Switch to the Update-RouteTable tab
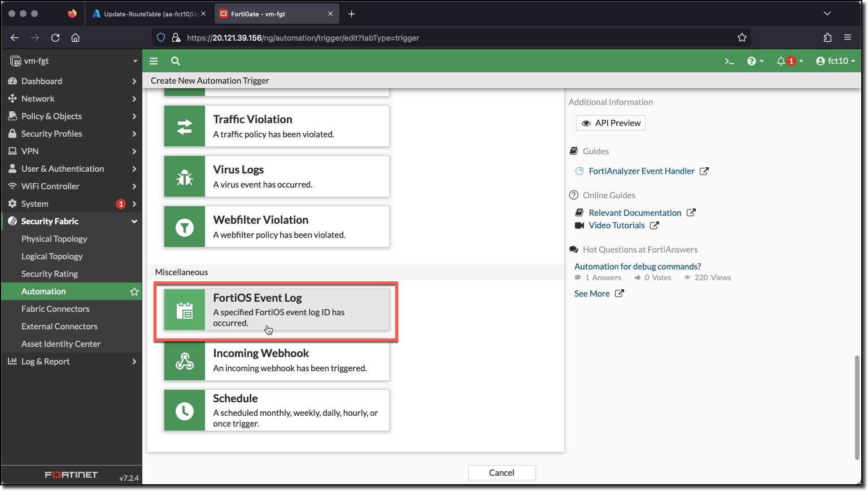The height and width of the screenshot is (491, 868). click(x=150, y=14)
